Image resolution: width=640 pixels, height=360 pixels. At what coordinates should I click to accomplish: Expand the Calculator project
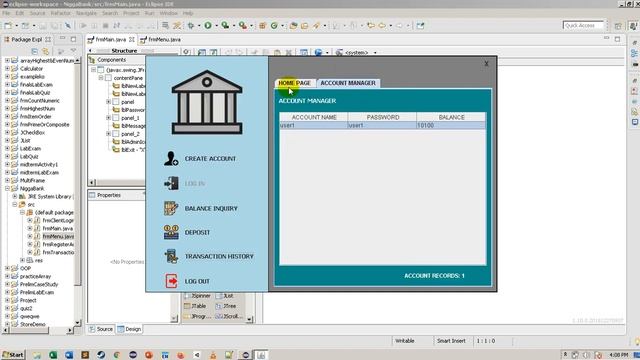(7, 69)
